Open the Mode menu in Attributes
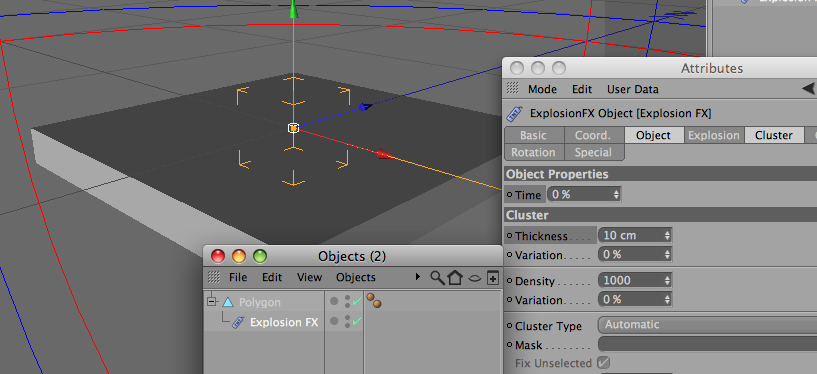Viewport: 817px width, 374px height. point(542,89)
